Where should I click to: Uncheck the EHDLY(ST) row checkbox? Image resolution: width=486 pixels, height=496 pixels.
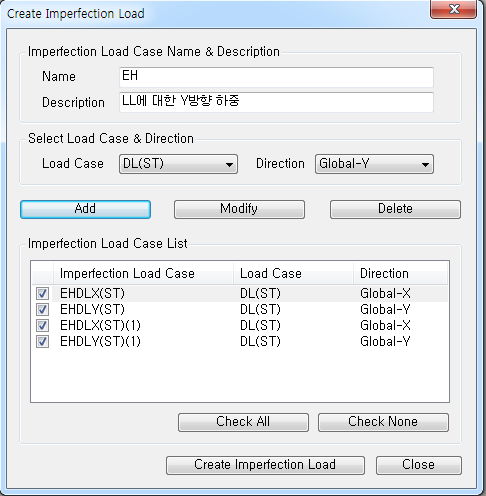tap(42, 310)
